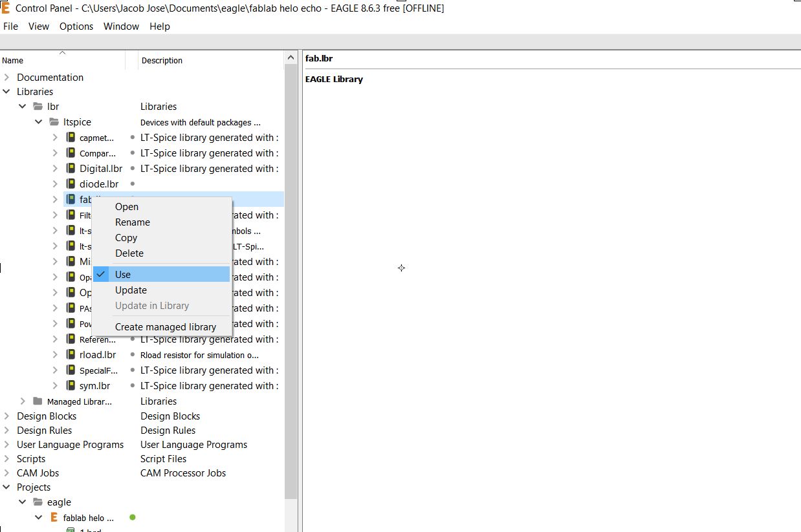Expand the Design Blocks node
Screen dimensions: 801x532
(x=6, y=416)
